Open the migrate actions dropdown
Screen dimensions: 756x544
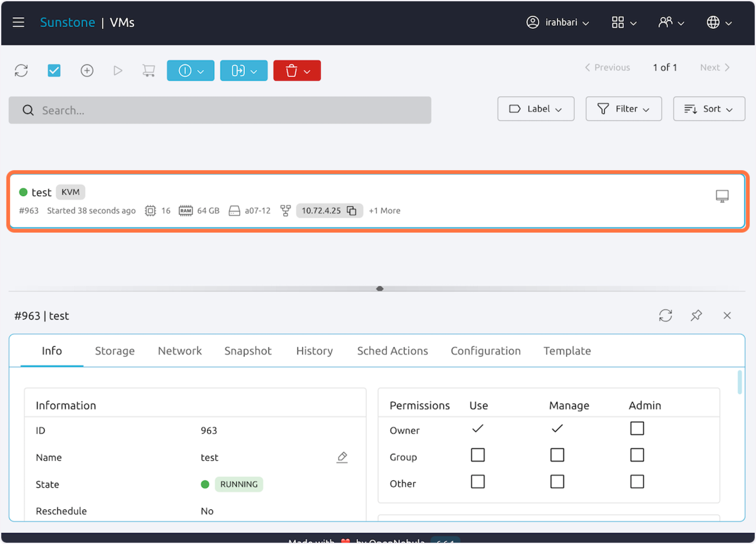[244, 71]
